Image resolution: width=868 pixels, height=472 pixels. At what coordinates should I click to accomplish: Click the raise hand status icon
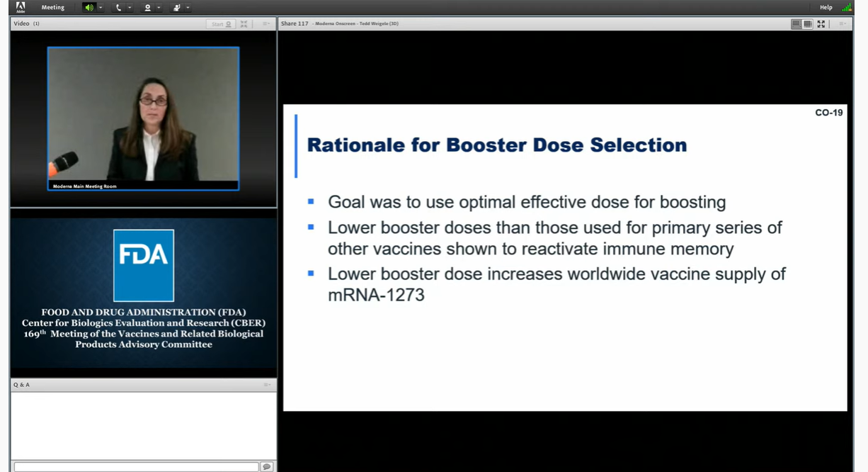coord(176,8)
